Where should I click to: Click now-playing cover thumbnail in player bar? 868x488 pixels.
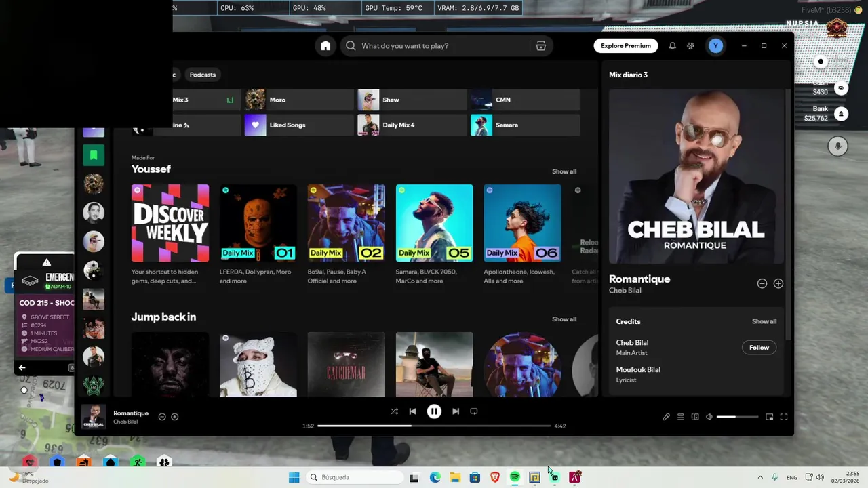click(x=94, y=417)
